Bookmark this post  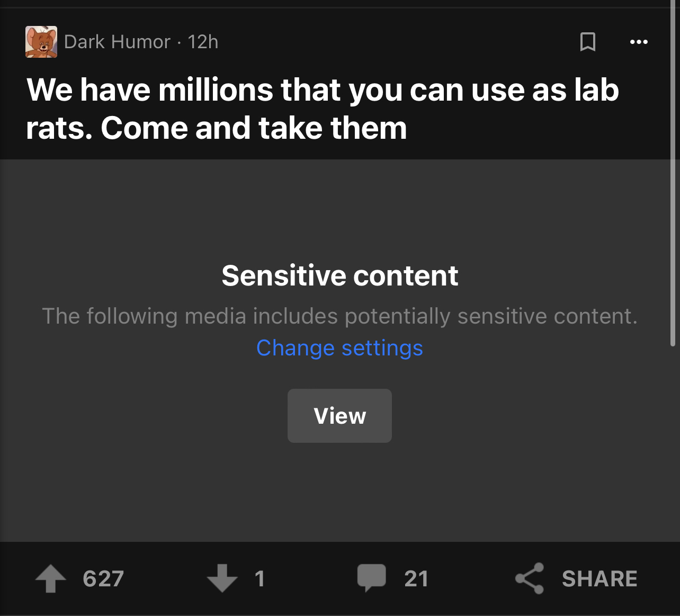tap(587, 42)
